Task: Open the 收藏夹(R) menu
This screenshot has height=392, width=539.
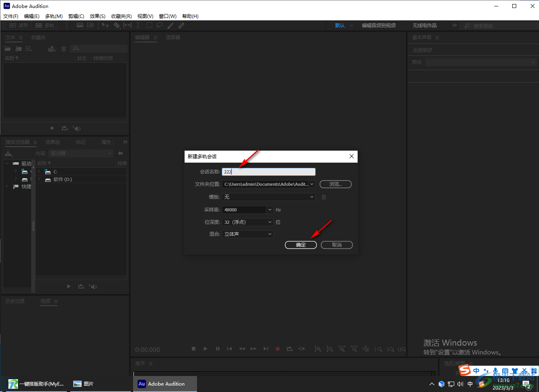Action: point(121,16)
